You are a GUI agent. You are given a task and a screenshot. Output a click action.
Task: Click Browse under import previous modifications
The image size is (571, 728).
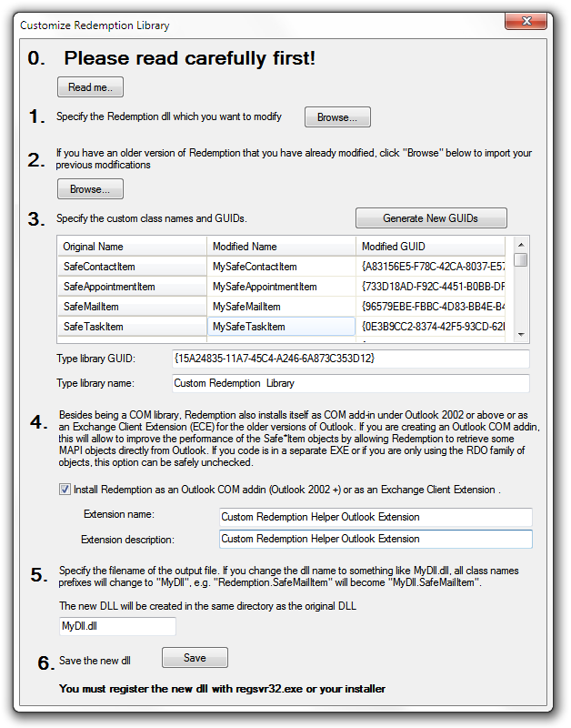click(x=90, y=189)
